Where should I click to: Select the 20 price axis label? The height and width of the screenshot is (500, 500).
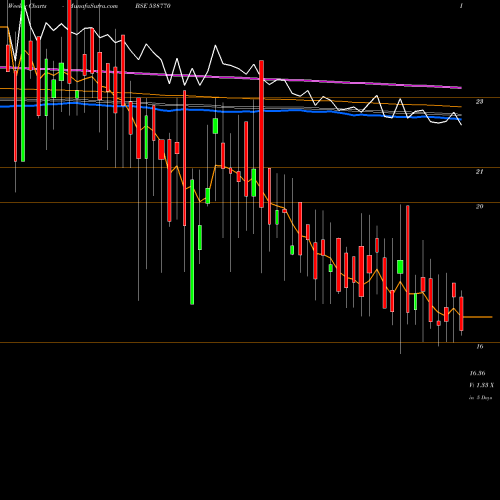point(479,207)
